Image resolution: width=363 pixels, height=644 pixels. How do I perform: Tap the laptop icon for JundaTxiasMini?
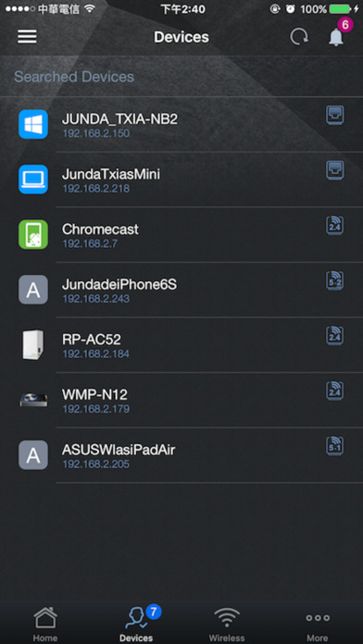(x=33, y=180)
